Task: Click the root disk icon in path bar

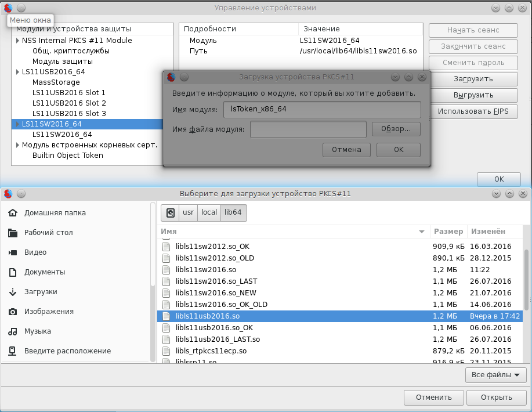Action: (170, 213)
